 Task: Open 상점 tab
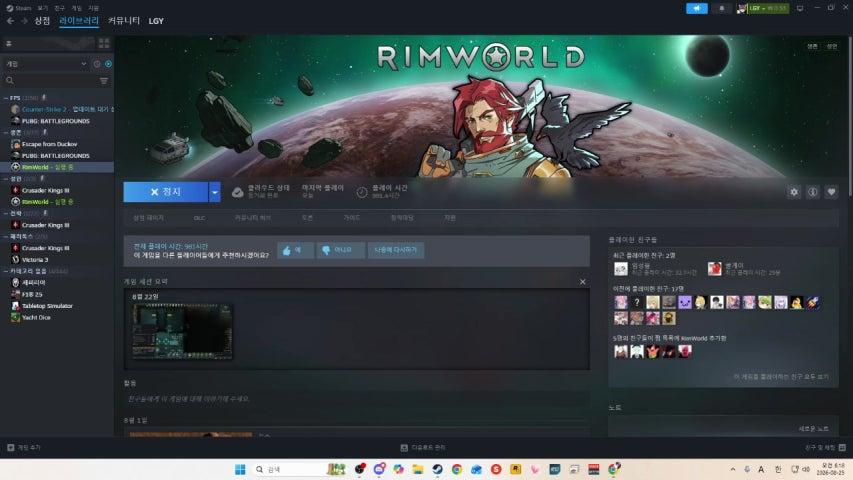coord(42,21)
